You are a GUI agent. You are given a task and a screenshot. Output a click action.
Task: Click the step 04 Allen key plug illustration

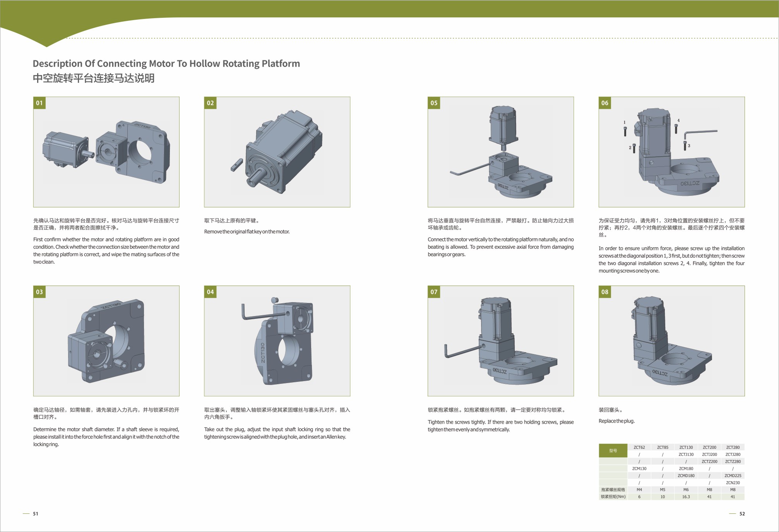(277, 341)
